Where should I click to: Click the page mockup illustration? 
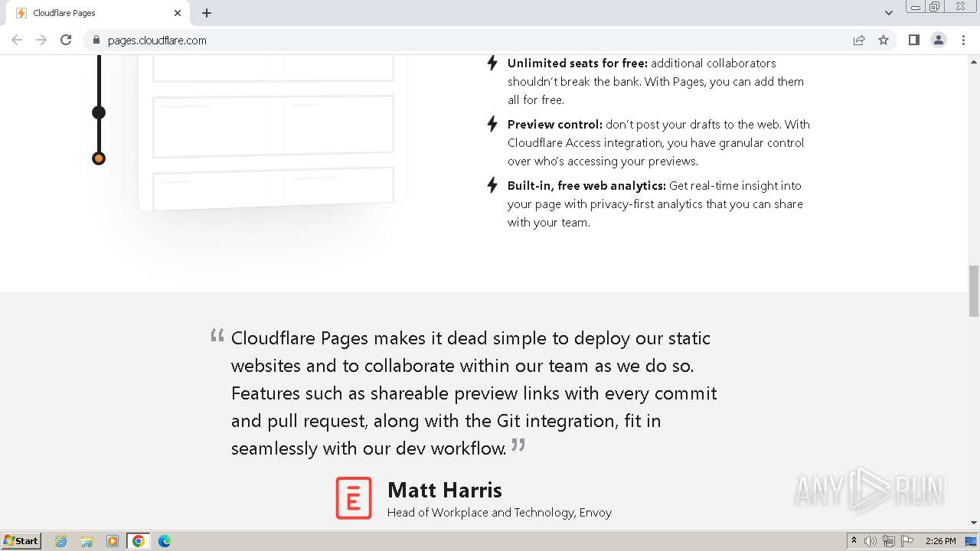click(x=272, y=132)
